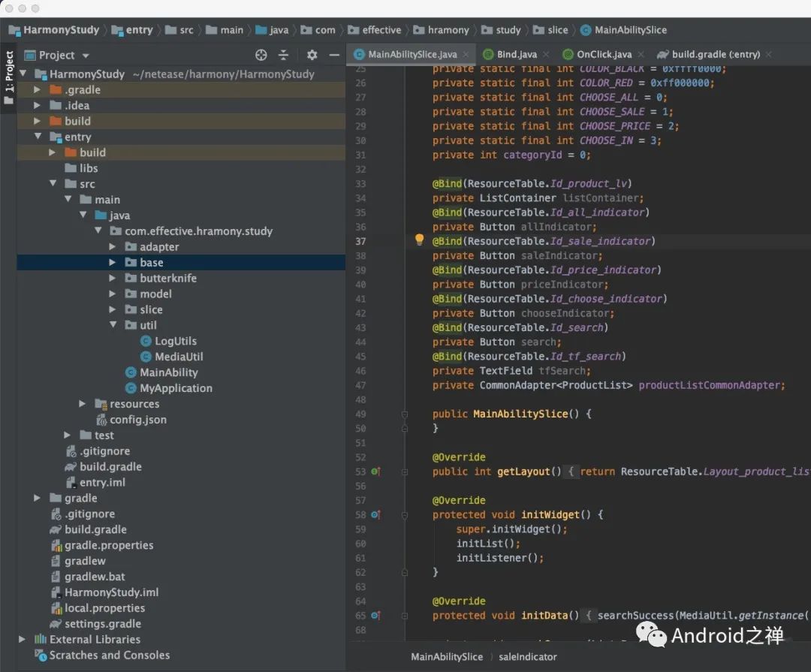The height and width of the screenshot is (672, 811).
Task: Collapse the entry module
Action: click(x=38, y=137)
